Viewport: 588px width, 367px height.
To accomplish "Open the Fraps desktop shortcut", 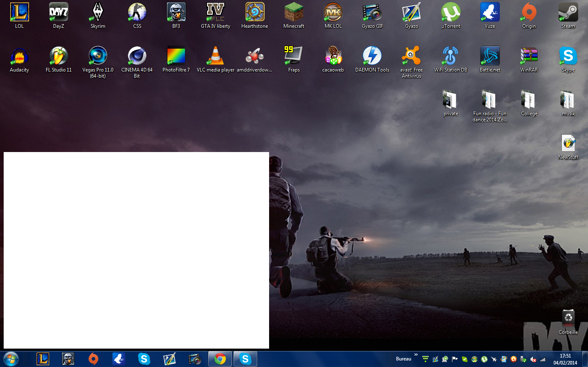I will [294, 60].
